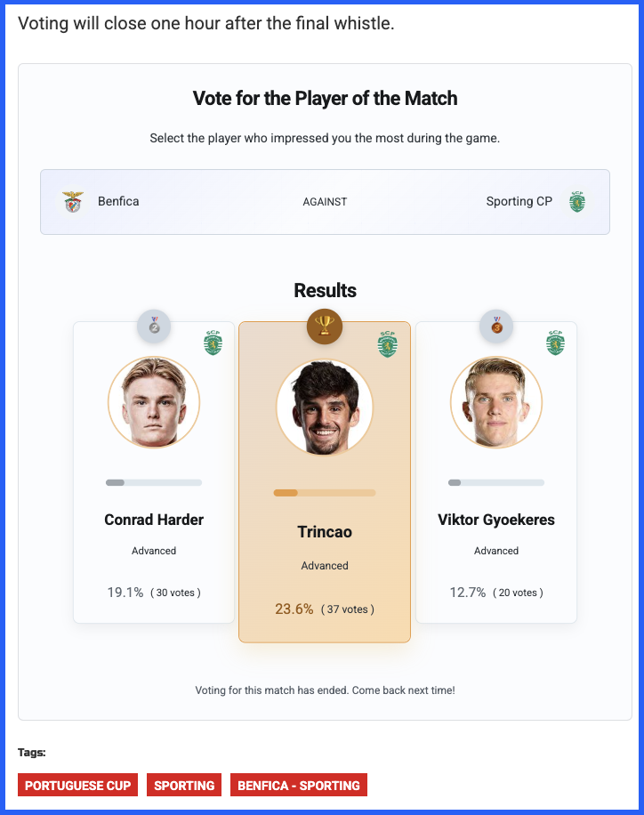Click the silver medal icon above Conrad Harder
644x815 pixels.
(154, 327)
